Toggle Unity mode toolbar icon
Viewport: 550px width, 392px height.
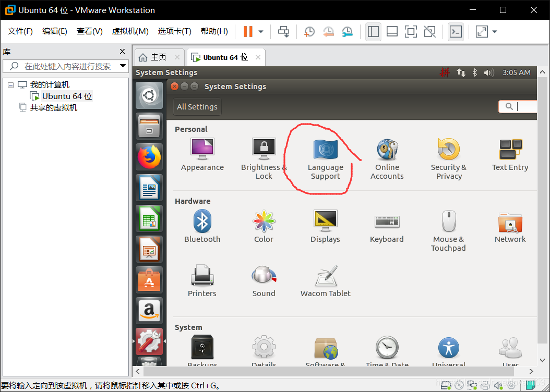(x=429, y=31)
